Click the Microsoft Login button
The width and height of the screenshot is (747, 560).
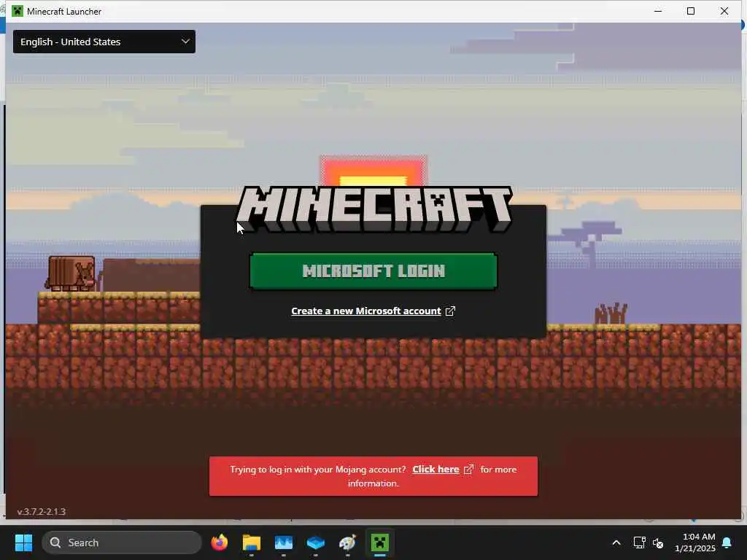[x=373, y=271]
